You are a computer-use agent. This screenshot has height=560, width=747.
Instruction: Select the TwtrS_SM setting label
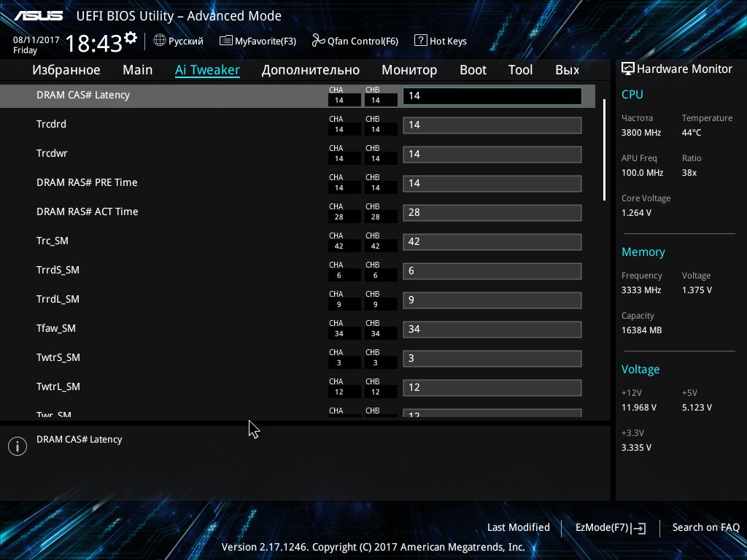(58, 357)
